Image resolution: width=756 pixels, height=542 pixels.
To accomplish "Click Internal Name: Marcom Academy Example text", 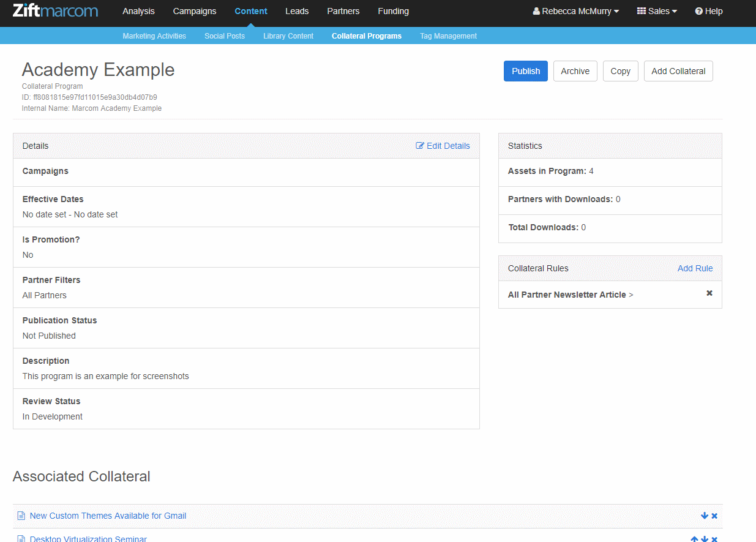I will tap(92, 108).
